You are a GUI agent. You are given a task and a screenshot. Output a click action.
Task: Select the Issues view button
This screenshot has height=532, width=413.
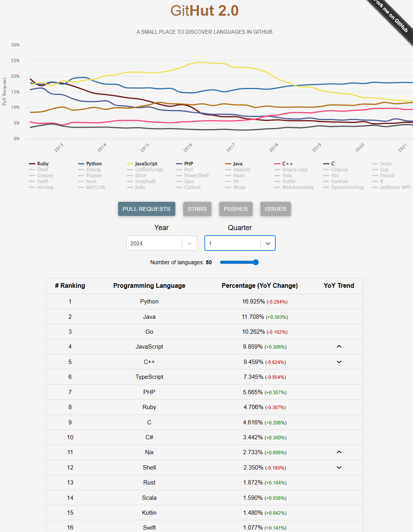[x=275, y=209]
